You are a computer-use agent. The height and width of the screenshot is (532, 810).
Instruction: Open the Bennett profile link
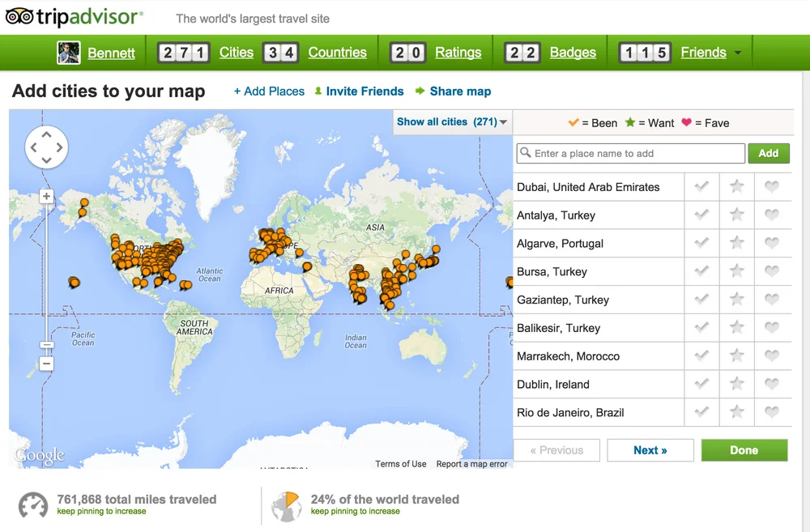[111, 53]
